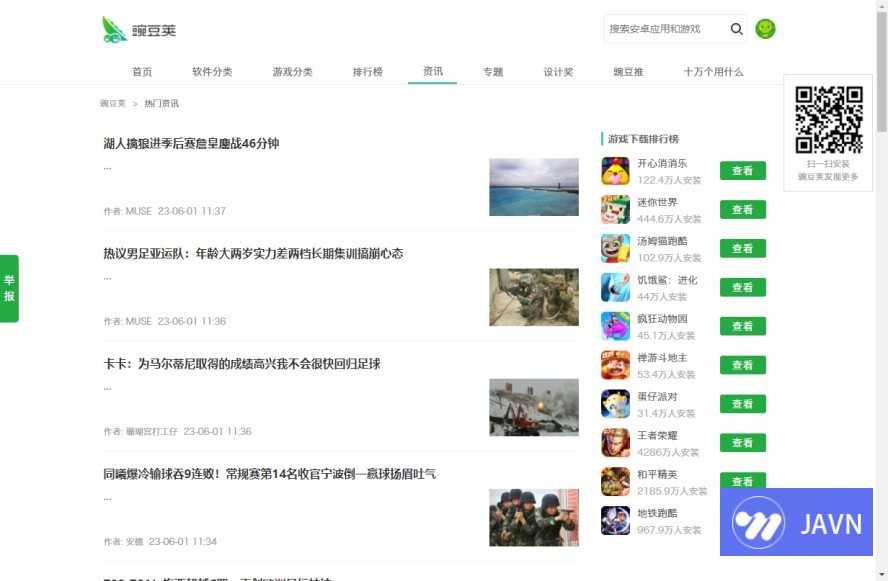The height and width of the screenshot is (581, 888).
Task: Click the 举报 report side button
Action: (9, 289)
